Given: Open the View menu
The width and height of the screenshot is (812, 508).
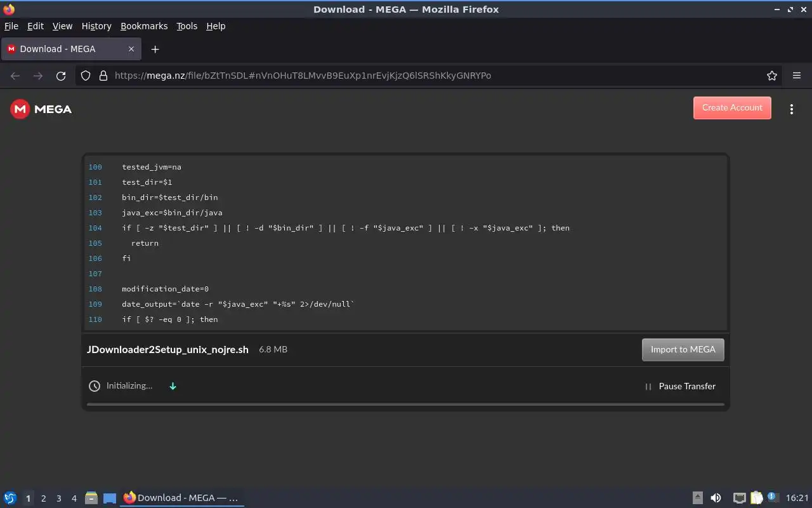Looking at the screenshot, I should point(62,26).
